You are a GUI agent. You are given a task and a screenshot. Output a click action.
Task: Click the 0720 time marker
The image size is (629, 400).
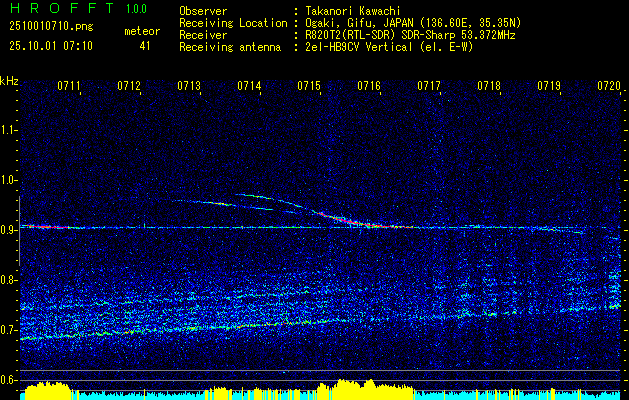[609, 86]
